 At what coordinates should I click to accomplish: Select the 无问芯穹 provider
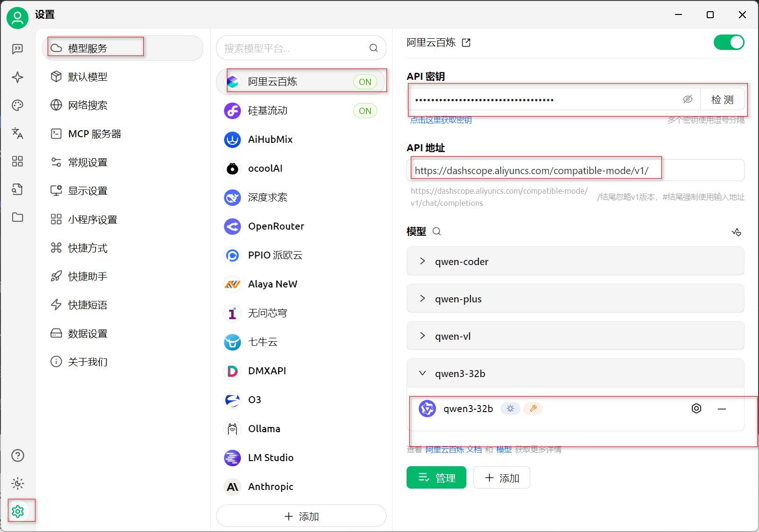301,313
